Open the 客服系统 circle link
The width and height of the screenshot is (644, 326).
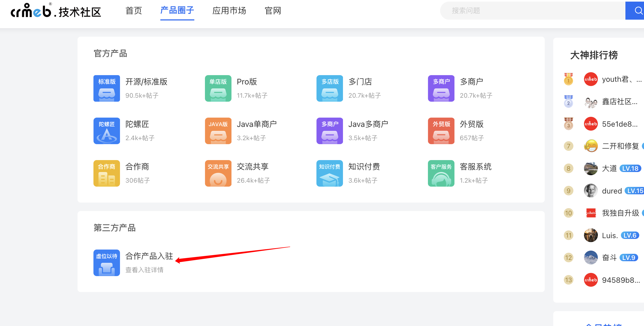476,167
